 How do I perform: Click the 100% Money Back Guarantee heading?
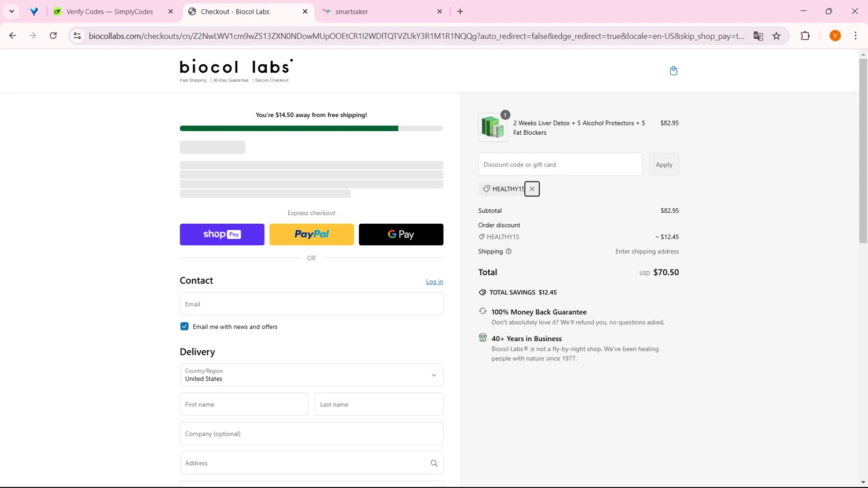click(x=539, y=312)
